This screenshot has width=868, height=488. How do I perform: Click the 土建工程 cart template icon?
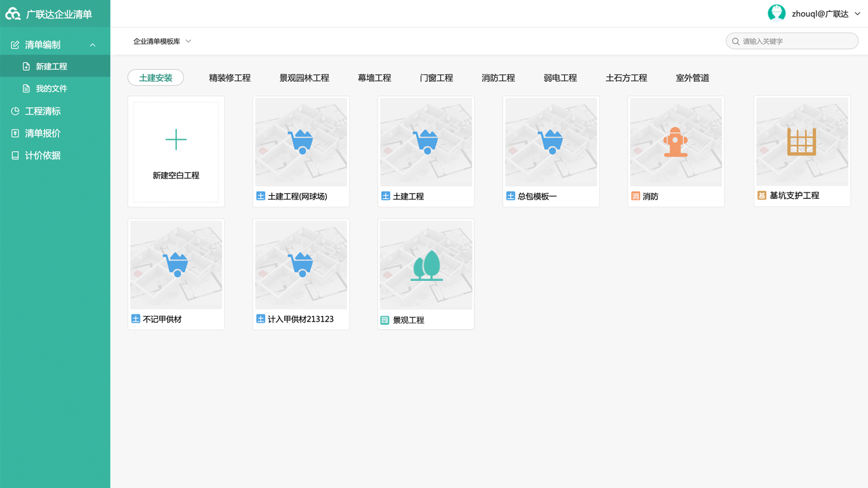[425, 141]
